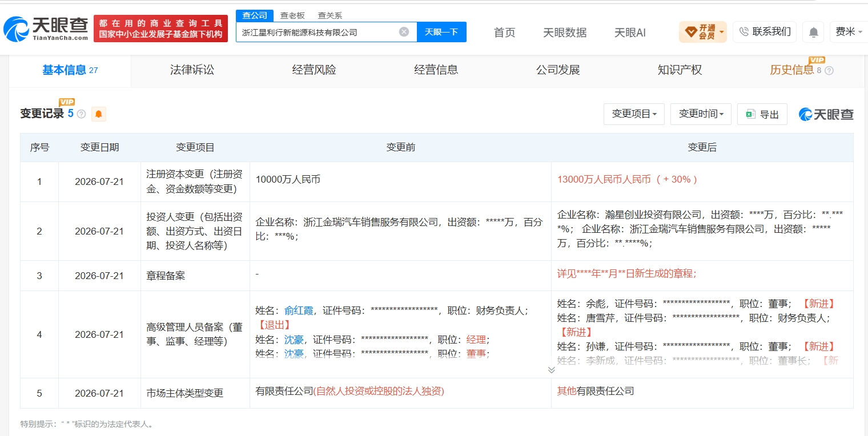
Task: Open notifications bell in header
Action: pos(813,33)
